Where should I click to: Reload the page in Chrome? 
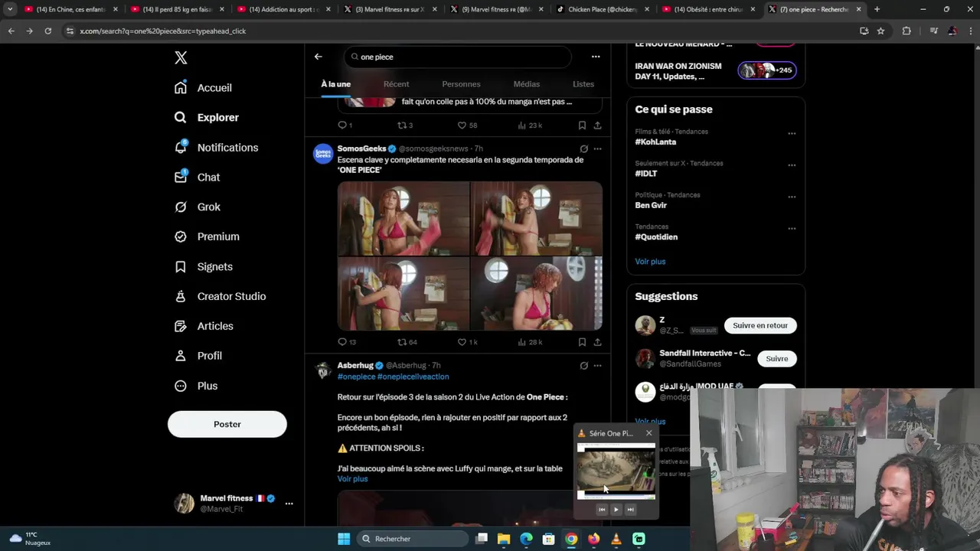47,31
